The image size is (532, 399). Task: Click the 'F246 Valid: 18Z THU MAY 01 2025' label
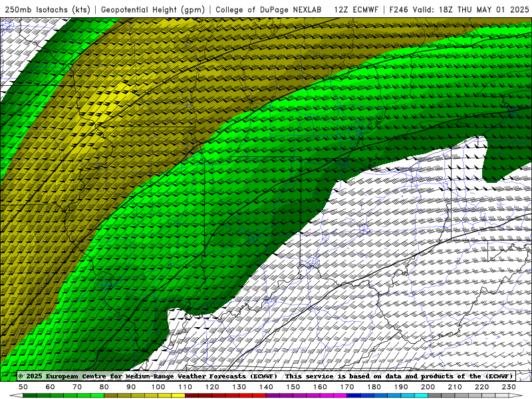[459, 9]
